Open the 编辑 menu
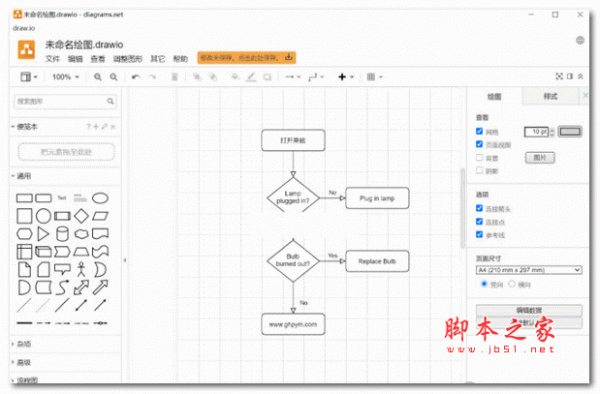 click(x=75, y=59)
